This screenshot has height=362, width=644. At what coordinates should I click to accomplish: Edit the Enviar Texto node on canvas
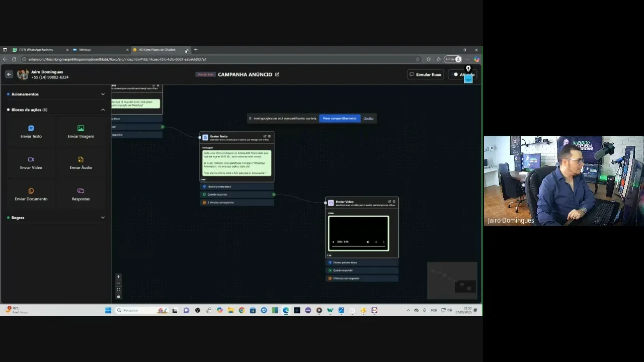point(265,136)
